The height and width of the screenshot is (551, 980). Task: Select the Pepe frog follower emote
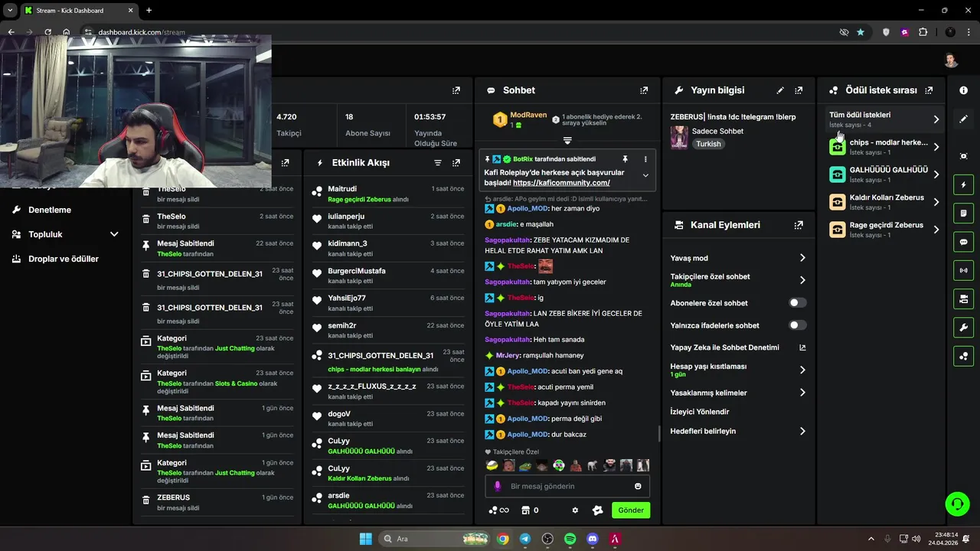click(526, 465)
